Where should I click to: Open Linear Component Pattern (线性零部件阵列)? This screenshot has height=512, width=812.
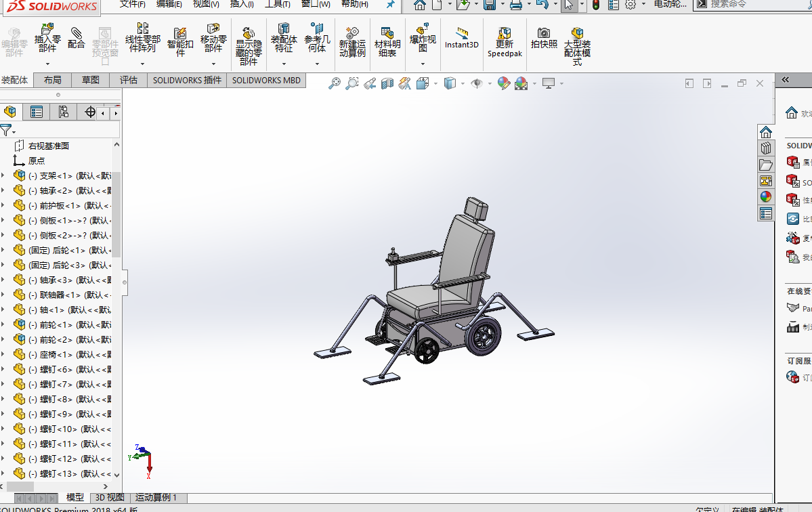pos(142,37)
